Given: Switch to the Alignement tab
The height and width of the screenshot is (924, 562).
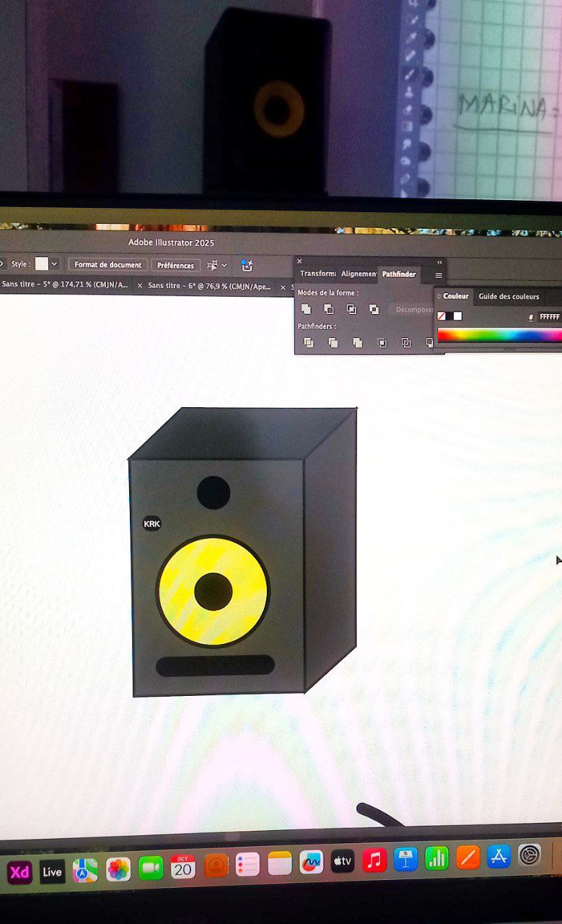Looking at the screenshot, I should [x=359, y=274].
